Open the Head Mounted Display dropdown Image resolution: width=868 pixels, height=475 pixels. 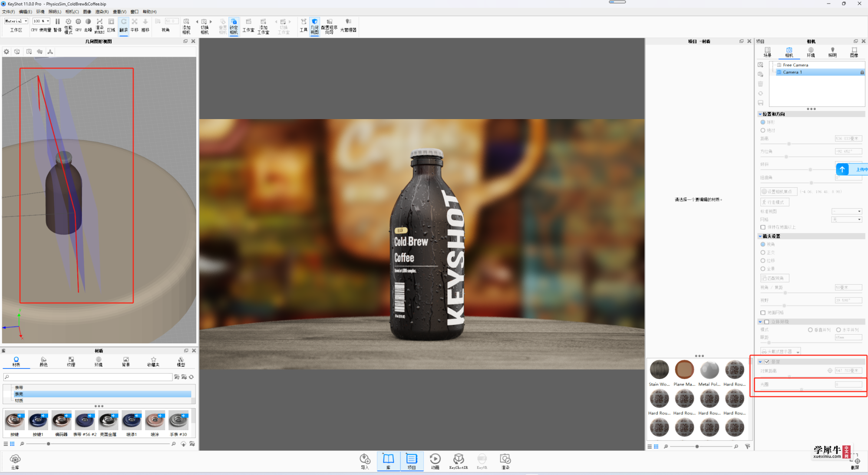pyautogui.click(x=780, y=351)
